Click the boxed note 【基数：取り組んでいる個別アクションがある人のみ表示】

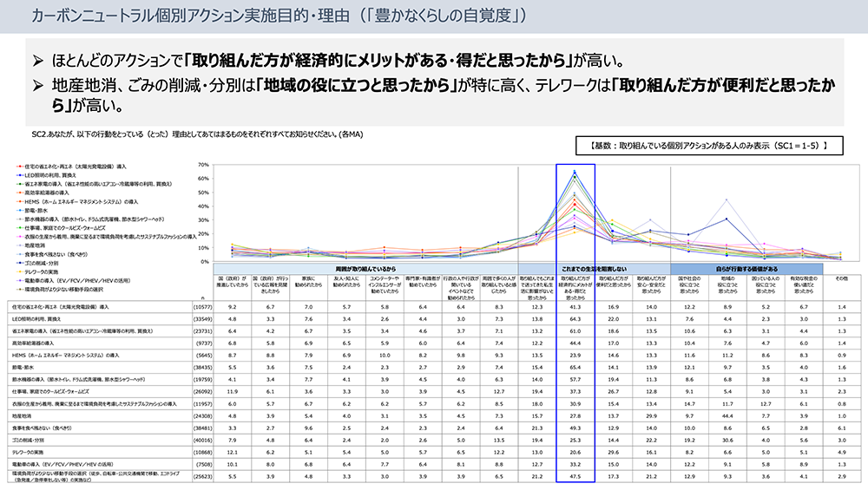tap(709, 146)
